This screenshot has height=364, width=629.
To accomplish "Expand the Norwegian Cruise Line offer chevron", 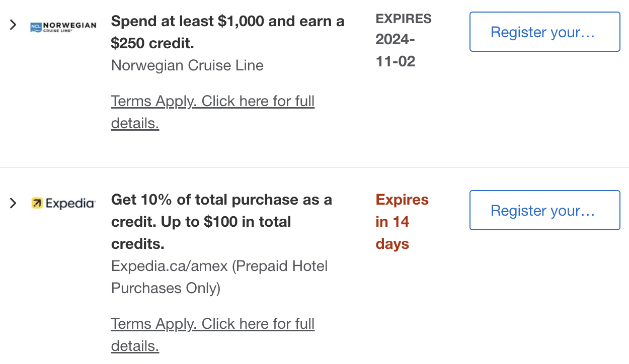I will pos(13,25).
